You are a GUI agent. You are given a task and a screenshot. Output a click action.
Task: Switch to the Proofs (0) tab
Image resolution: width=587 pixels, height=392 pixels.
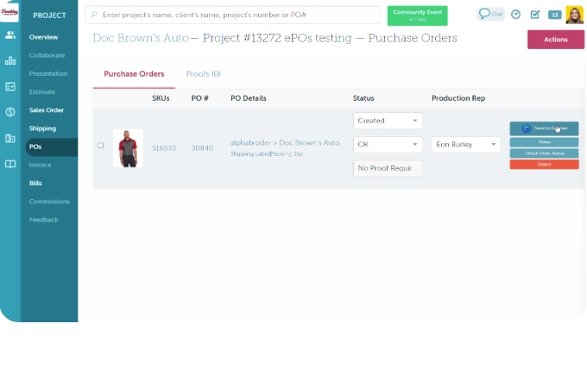coord(203,74)
